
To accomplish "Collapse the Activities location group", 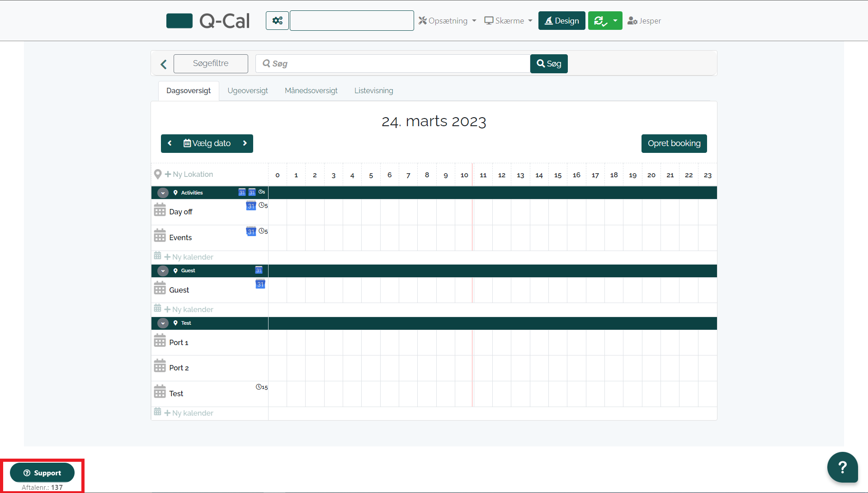I will 163,193.
